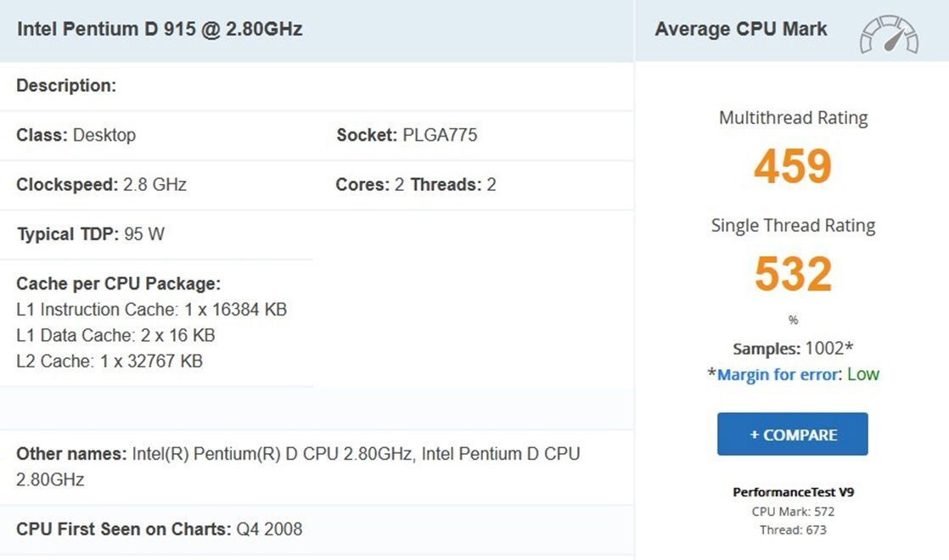949x560 pixels.
Task: Select the single thread score 532
Action: (x=793, y=273)
